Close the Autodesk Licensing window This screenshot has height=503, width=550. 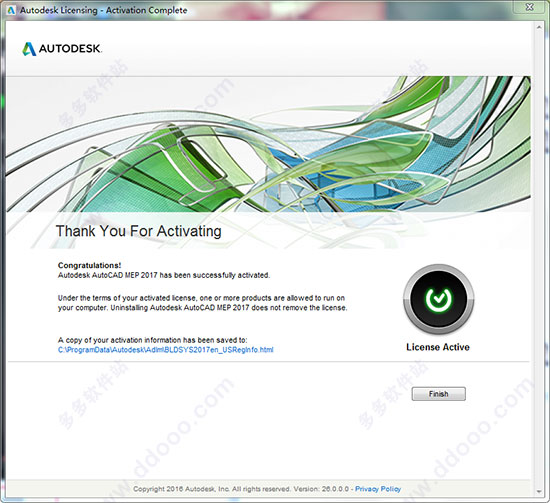point(530,7)
